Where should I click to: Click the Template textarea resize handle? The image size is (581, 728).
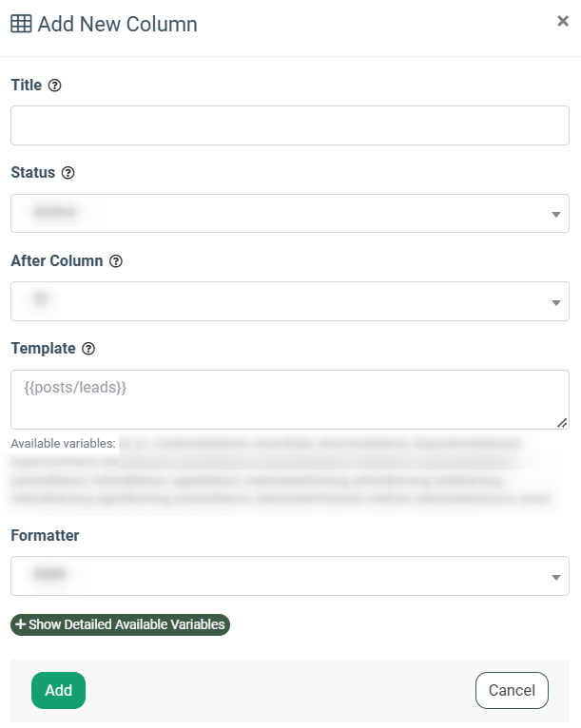click(562, 422)
